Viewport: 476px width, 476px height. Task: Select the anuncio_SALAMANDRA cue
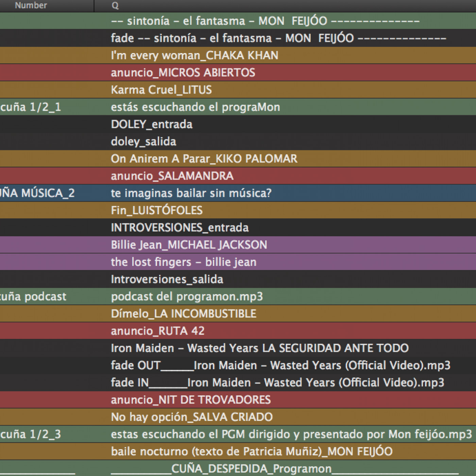point(172,176)
